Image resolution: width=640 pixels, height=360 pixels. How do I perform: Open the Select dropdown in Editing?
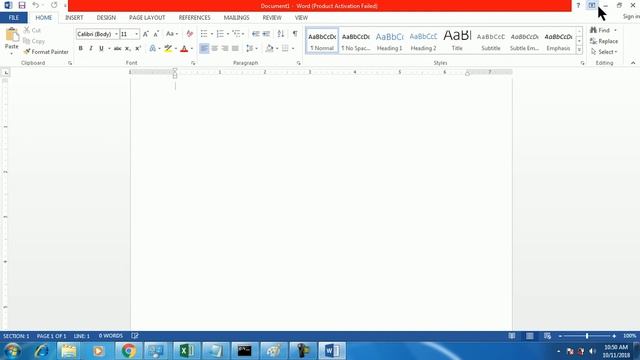pyautogui.click(x=604, y=52)
